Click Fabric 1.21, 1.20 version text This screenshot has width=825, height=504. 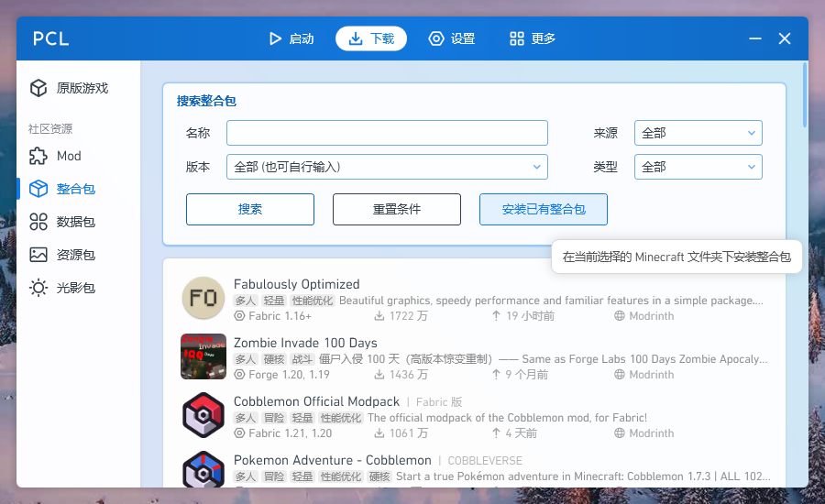pyautogui.click(x=290, y=433)
